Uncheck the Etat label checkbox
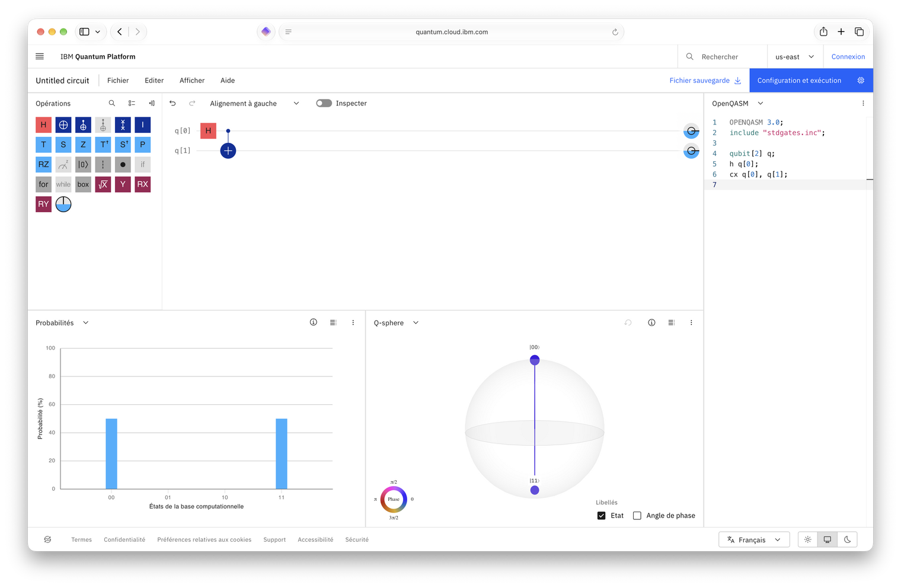 pyautogui.click(x=602, y=516)
